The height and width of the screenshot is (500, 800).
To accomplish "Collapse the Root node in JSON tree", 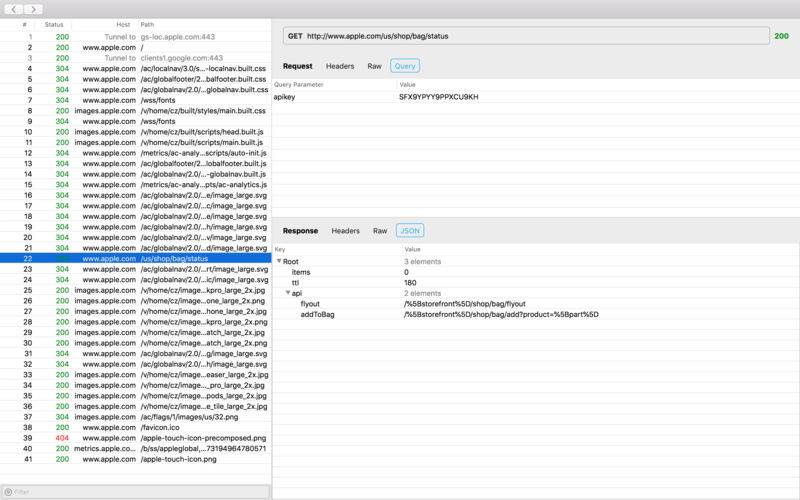I will click(x=279, y=261).
